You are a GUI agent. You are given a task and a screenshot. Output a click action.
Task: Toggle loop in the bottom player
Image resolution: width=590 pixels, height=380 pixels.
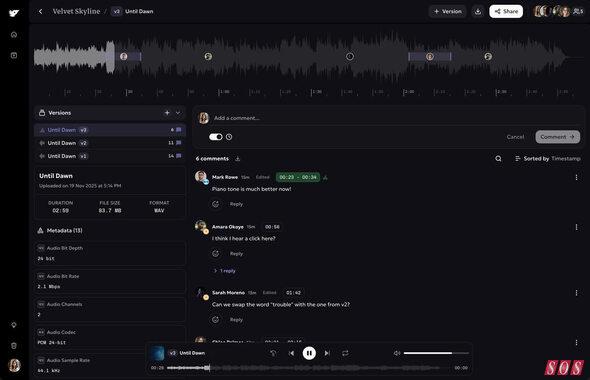[x=345, y=353]
